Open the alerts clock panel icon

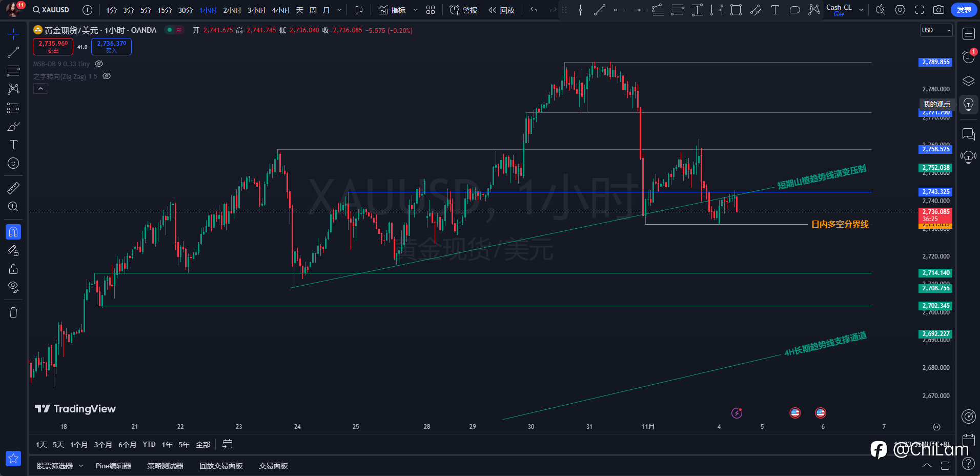(x=968, y=57)
